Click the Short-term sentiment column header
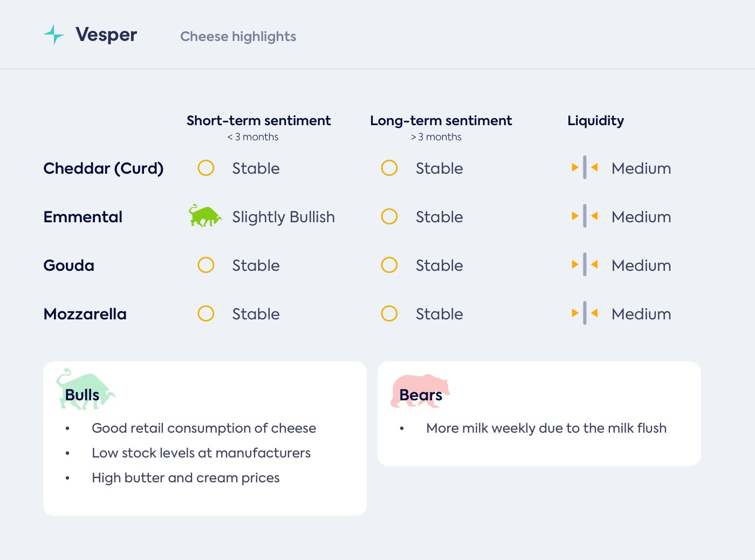Image resolution: width=755 pixels, height=560 pixels. click(258, 121)
